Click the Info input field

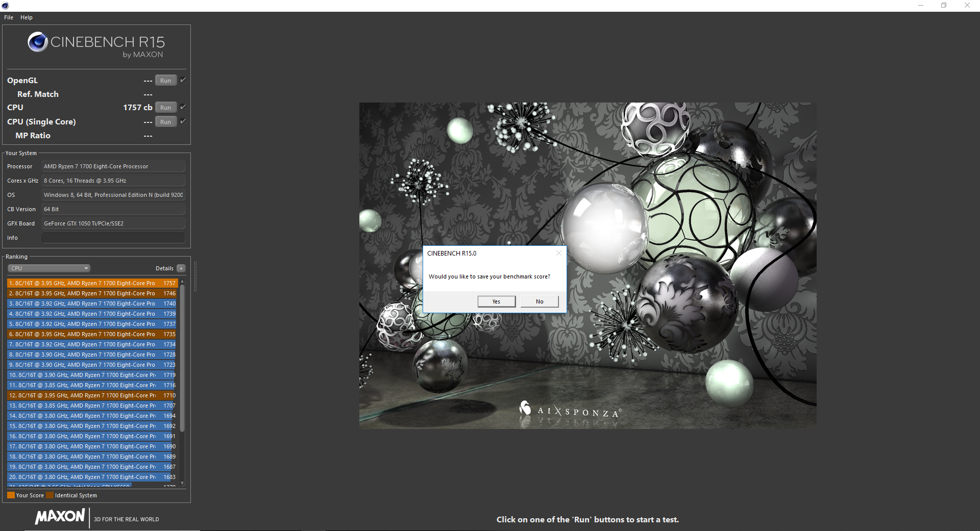click(113, 238)
